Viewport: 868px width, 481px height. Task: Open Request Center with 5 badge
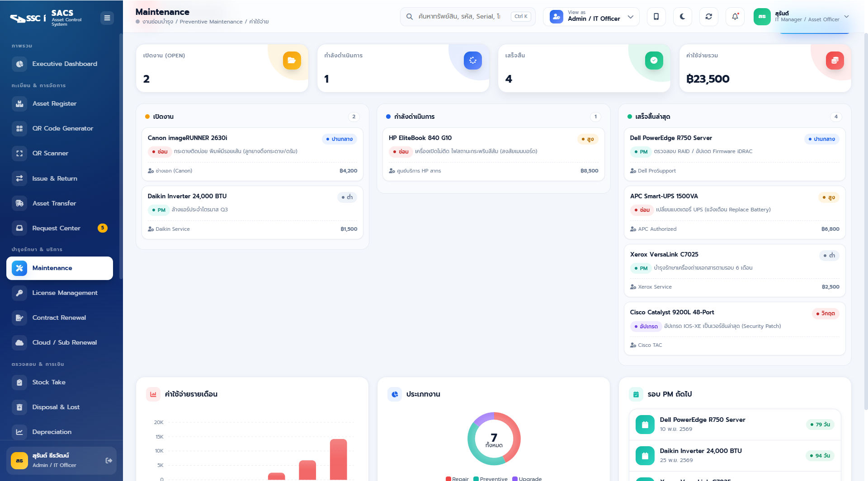click(60, 228)
